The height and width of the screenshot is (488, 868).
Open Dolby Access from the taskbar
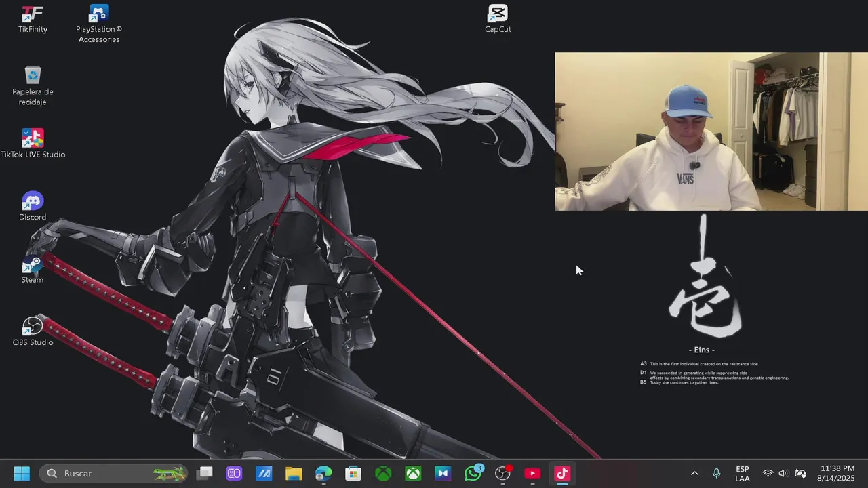click(443, 473)
